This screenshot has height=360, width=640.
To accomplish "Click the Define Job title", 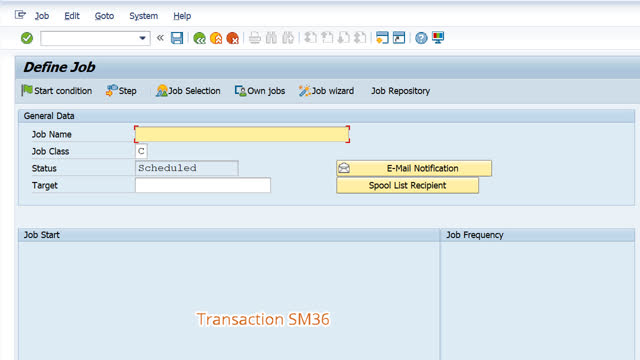I will [x=59, y=67].
